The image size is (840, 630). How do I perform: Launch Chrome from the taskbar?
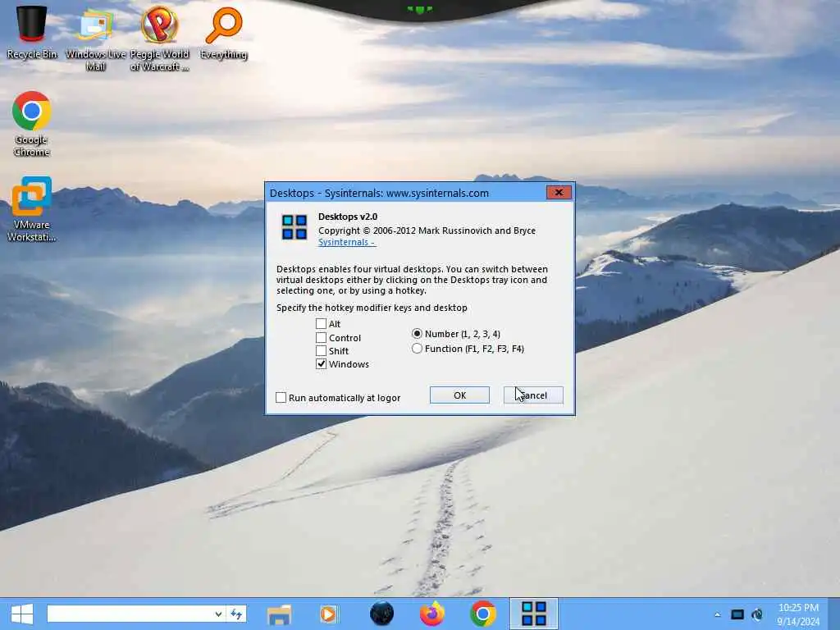(x=482, y=614)
